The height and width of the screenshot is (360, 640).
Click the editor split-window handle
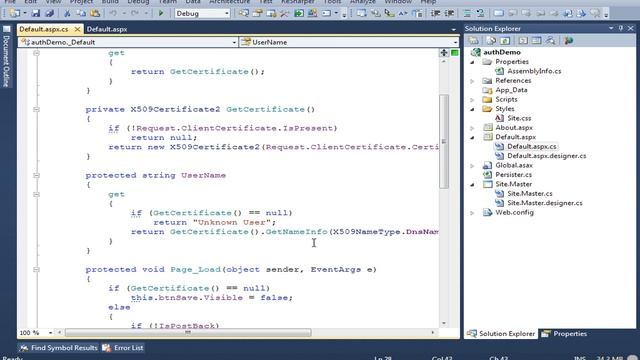(x=444, y=53)
